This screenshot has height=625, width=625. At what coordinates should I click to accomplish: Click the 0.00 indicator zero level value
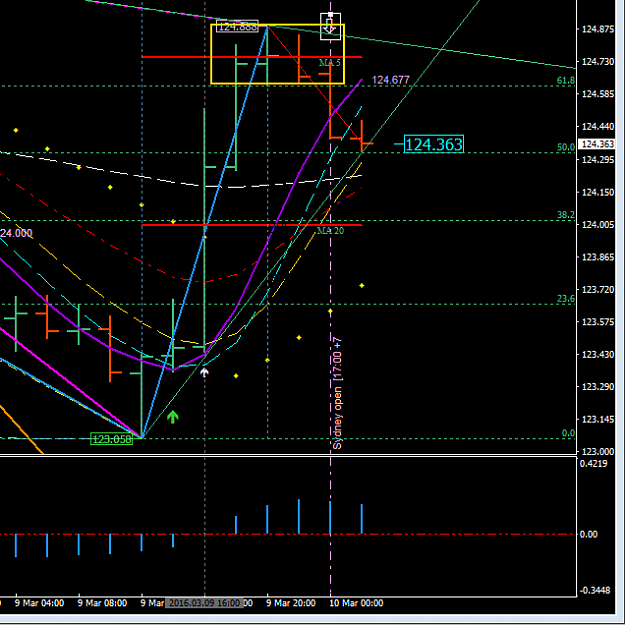tap(589, 534)
